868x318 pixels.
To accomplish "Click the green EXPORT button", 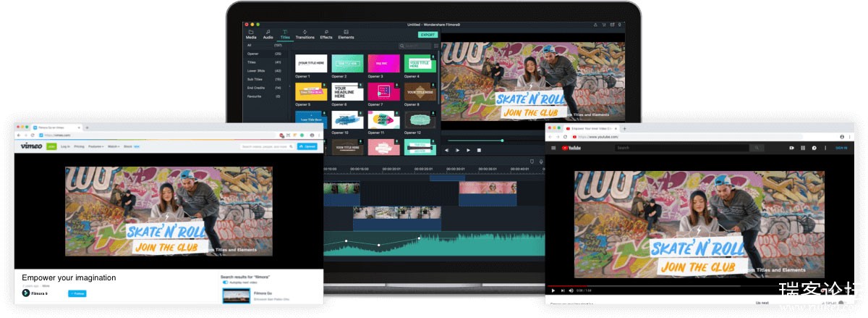I will click(x=427, y=34).
